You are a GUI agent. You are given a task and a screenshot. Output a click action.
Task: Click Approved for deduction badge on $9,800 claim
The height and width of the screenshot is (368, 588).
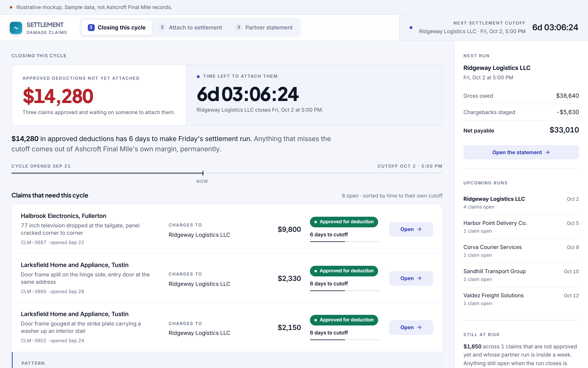click(344, 222)
